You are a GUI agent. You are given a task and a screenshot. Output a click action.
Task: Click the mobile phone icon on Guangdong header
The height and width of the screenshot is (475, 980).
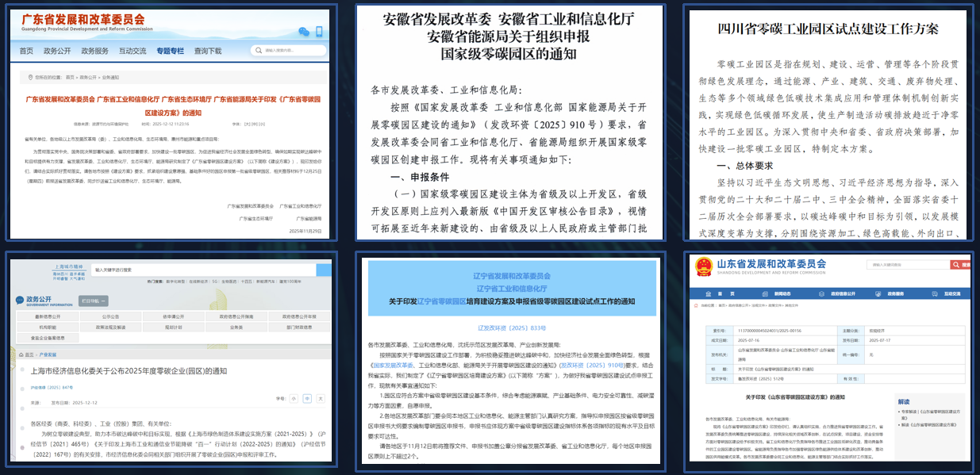point(319,32)
